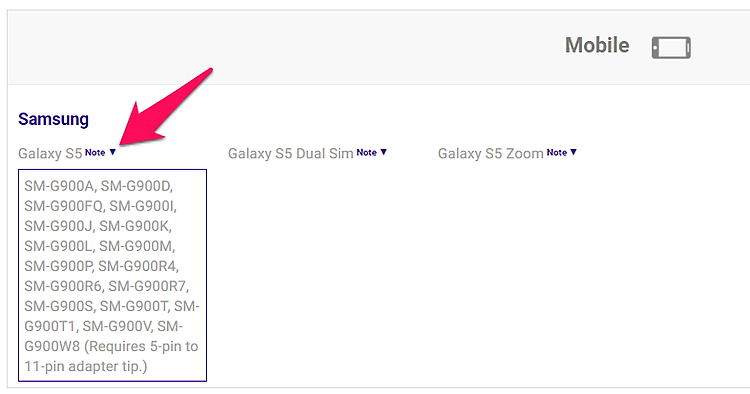Image resolution: width=750 pixels, height=394 pixels.
Task: Collapse the Galaxy S5 note arrow
Action: coord(112,152)
